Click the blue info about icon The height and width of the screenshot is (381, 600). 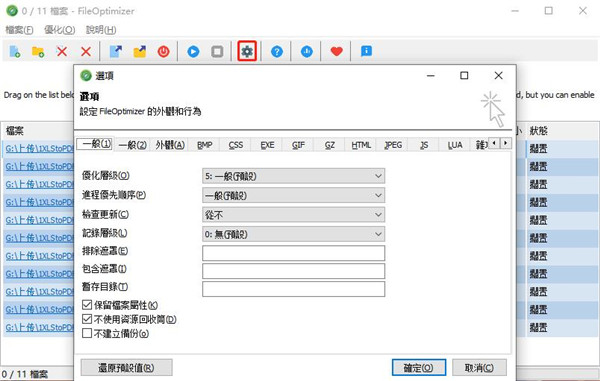(366, 51)
